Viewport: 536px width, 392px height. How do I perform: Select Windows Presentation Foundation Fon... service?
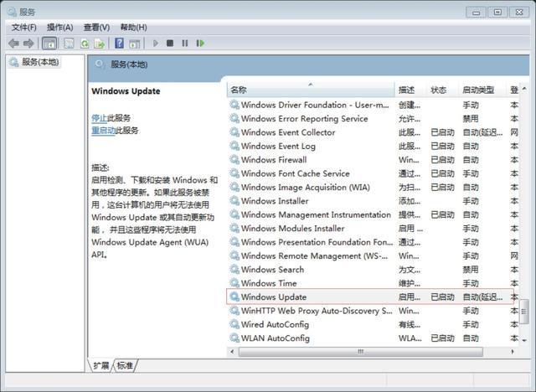point(374,242)
